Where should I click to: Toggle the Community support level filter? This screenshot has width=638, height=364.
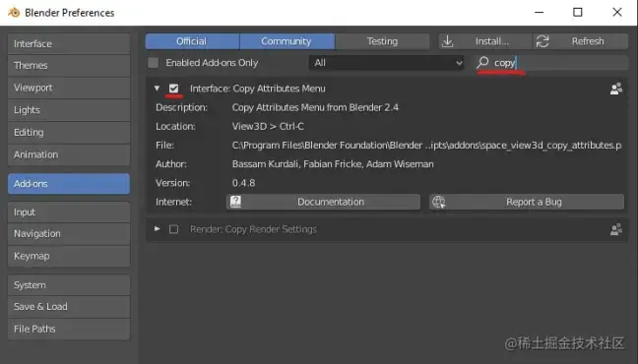click(287, 41)
